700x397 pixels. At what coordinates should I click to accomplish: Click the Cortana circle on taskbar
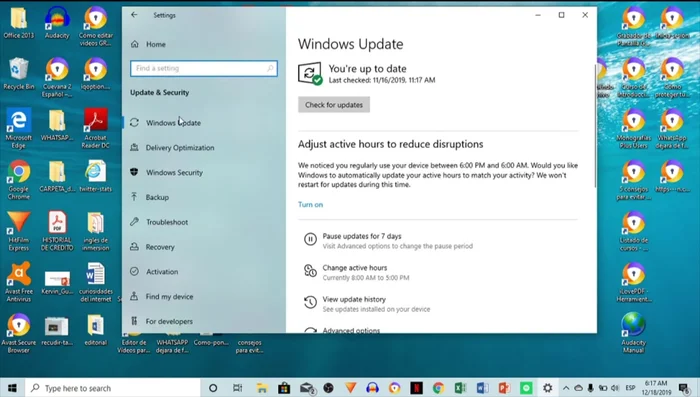point(213,388)
